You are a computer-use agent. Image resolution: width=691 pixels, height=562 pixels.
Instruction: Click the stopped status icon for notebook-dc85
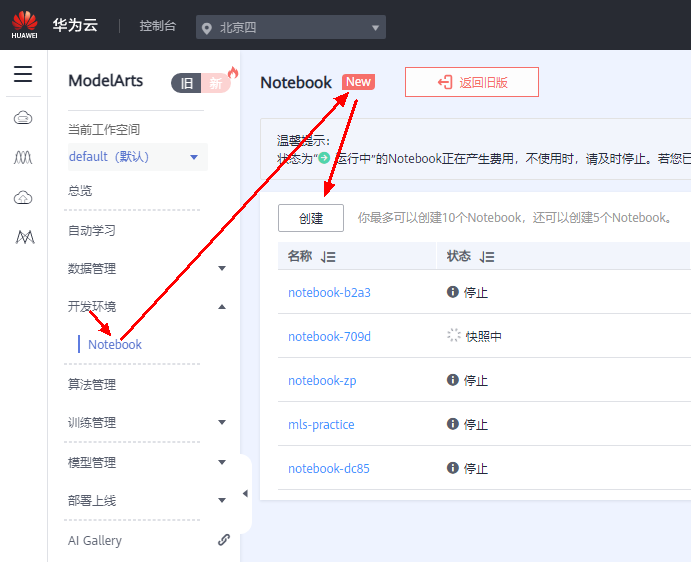[453, 468]
